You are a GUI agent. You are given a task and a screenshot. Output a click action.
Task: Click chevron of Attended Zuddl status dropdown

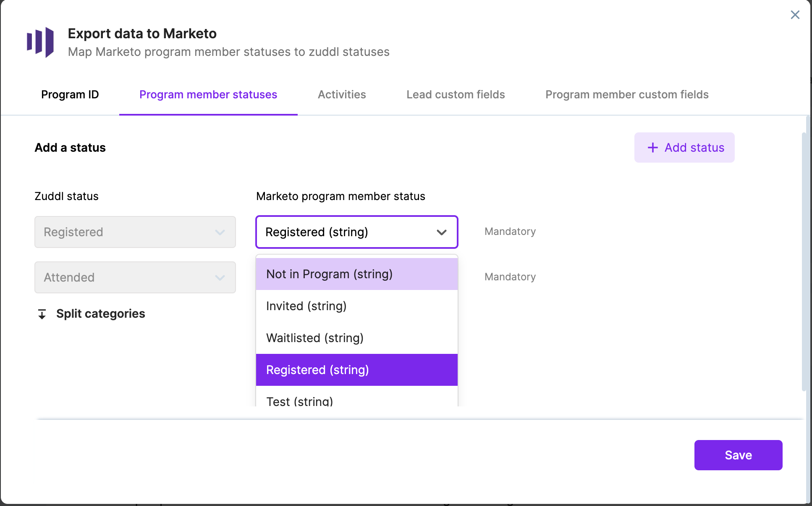click(220, 278)
